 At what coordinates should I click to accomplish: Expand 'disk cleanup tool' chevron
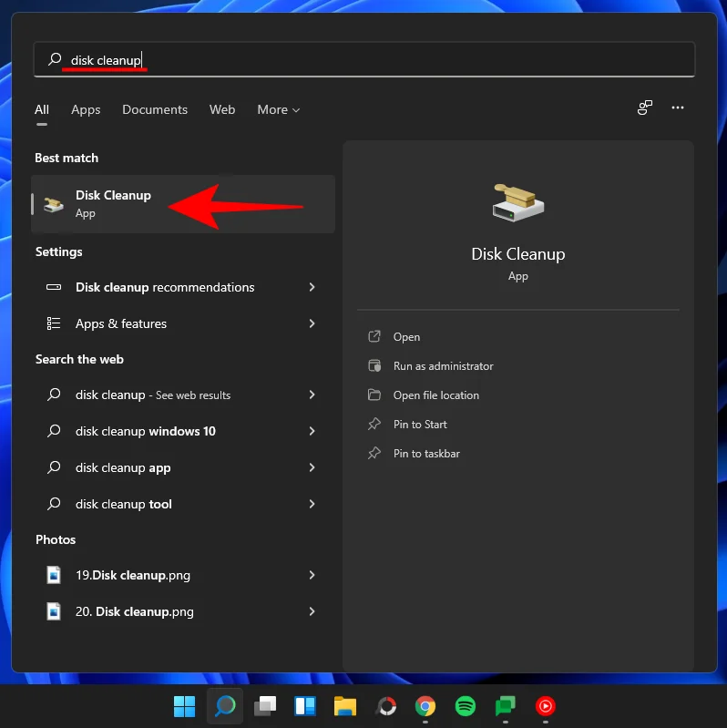(x=312, y=504)
